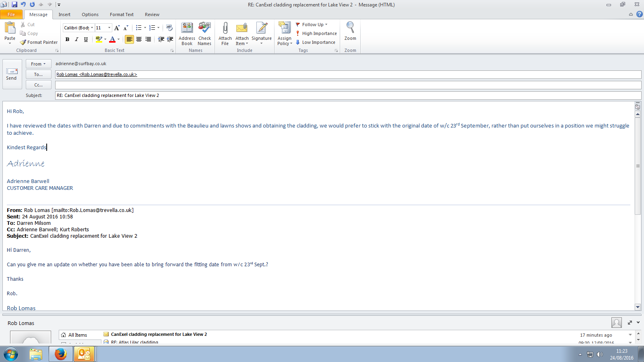Toggle Italic text formatting

click(76, 39)
